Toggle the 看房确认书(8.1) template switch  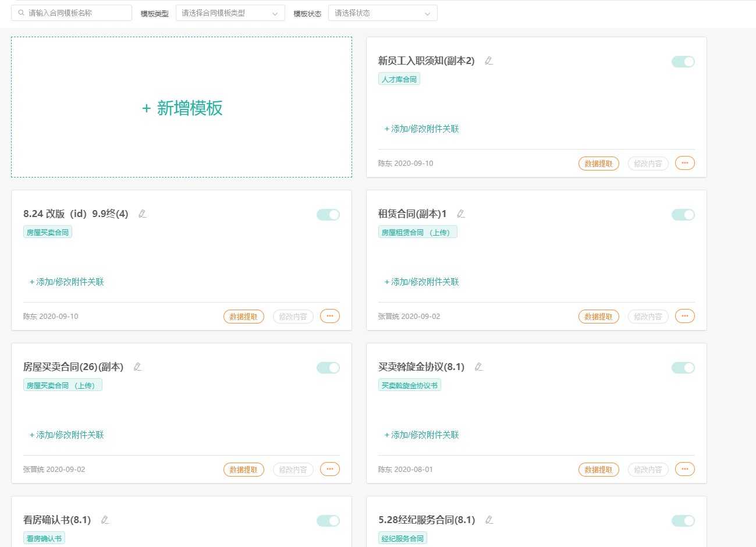(328, 521)
